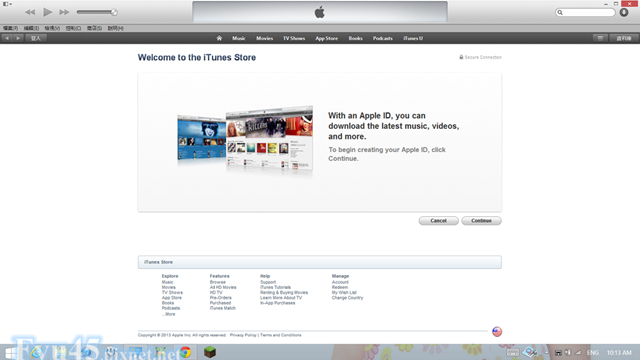The image size is (640, 360).
Task: Go to the iTunes Store home icon
Action: [x=219, y=38]
